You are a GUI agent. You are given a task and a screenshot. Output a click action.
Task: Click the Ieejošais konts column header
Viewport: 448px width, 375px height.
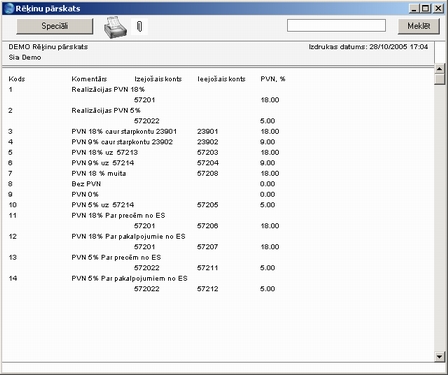tap(221, 79)
